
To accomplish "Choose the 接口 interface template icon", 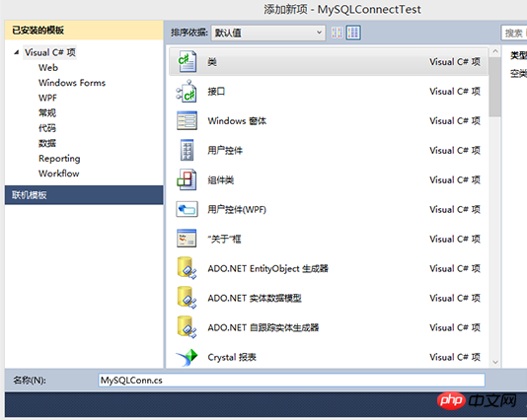I will point(187,91).
